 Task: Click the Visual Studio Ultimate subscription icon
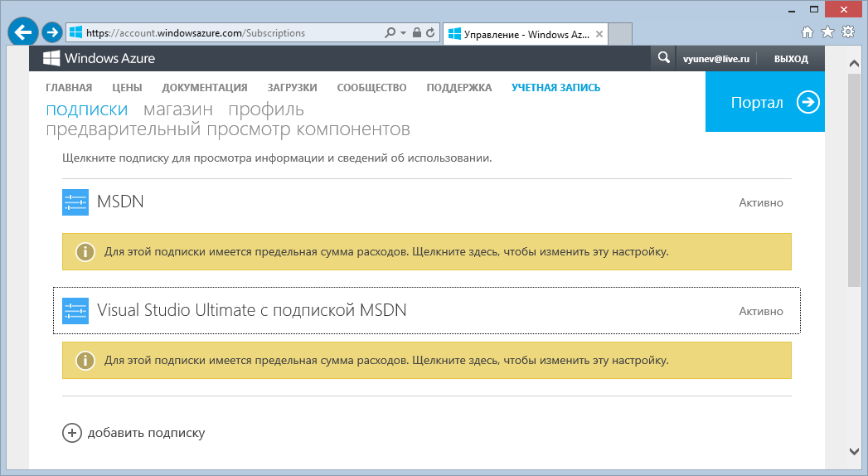coord(75,310)
